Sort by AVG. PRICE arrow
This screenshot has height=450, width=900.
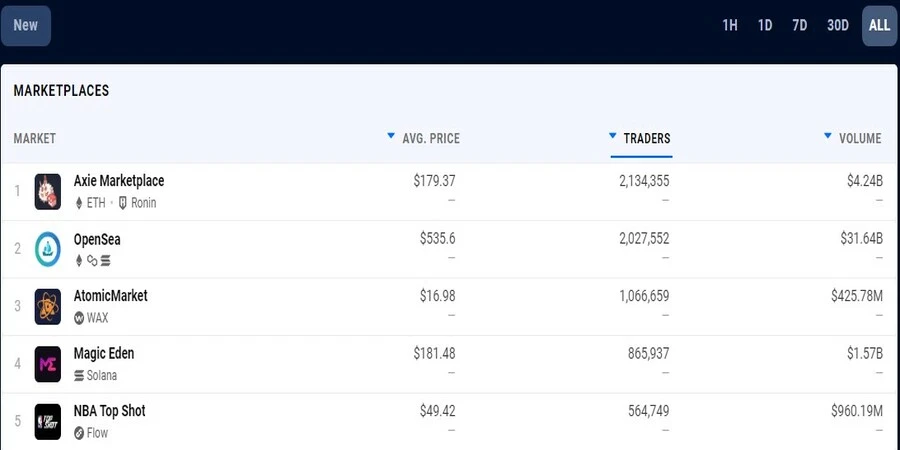tap(391, 136)
